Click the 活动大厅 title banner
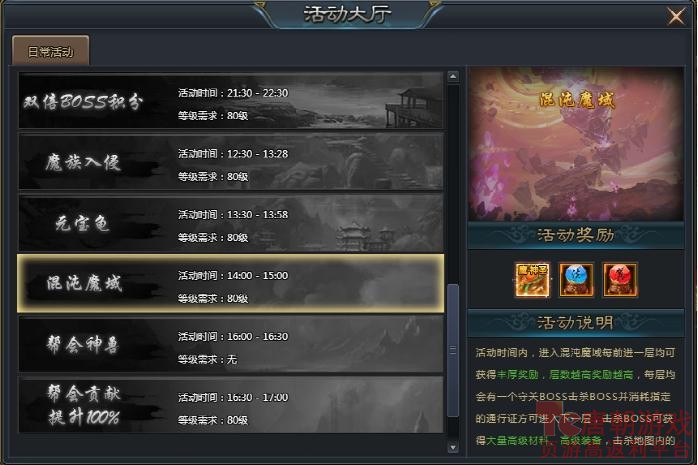 tap(347, 14)
